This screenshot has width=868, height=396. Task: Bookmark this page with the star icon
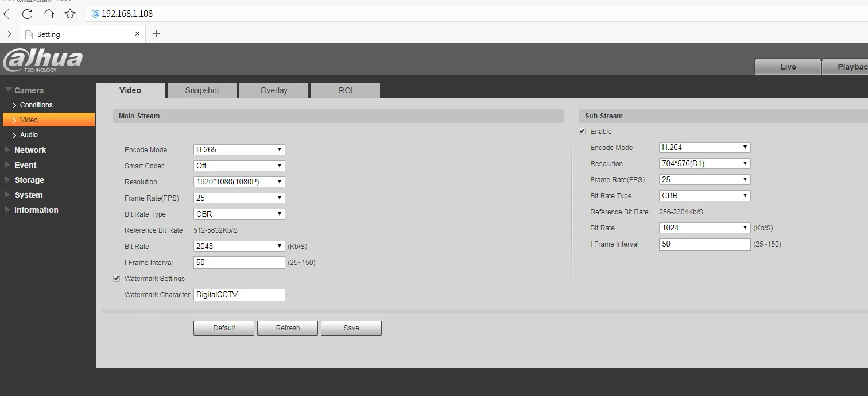(70, 13)
